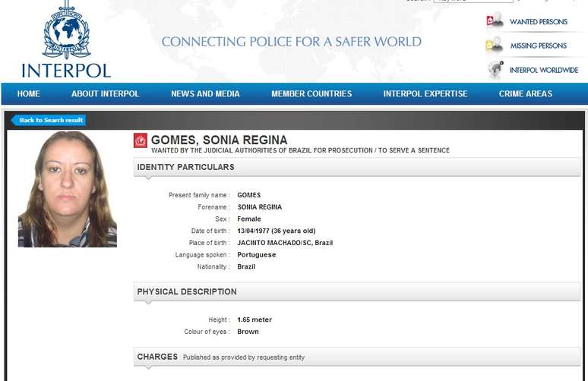Open the Missing Persons link

(x=538, y=46)
